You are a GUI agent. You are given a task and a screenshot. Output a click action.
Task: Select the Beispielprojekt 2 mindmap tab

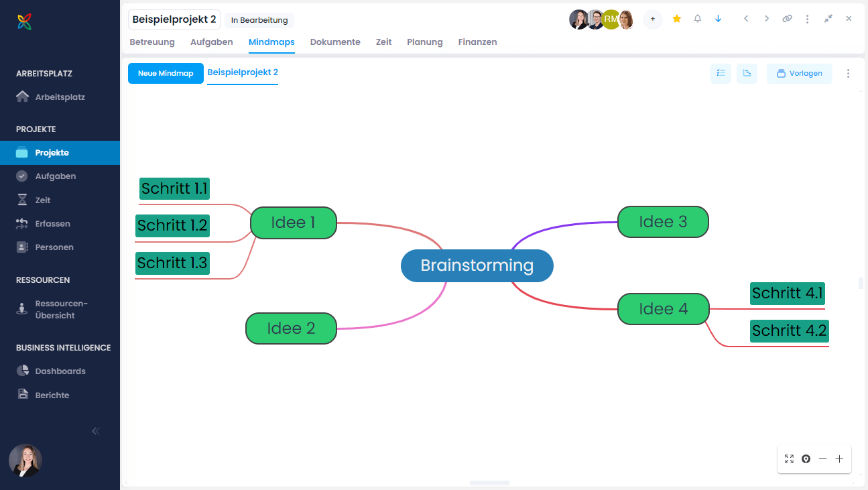point(243,72)
